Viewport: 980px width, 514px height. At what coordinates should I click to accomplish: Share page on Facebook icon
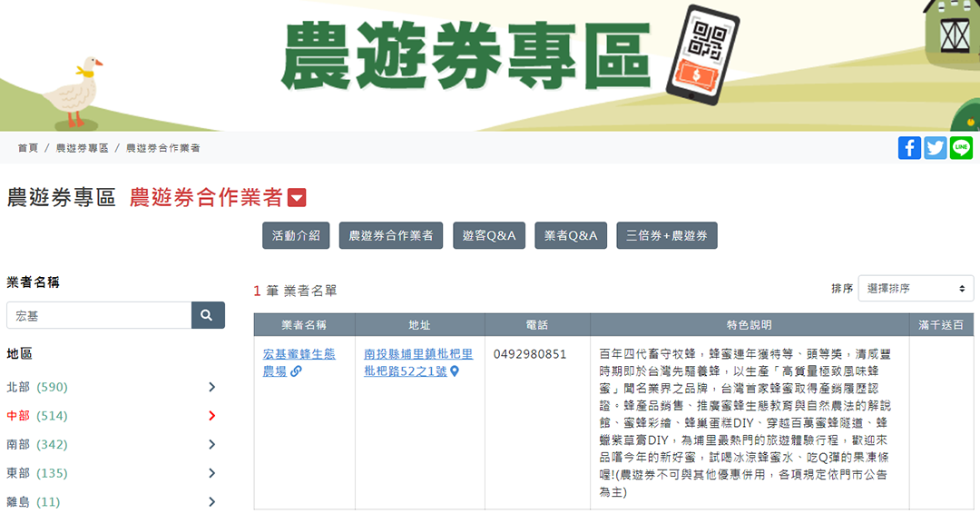(909, 148)
